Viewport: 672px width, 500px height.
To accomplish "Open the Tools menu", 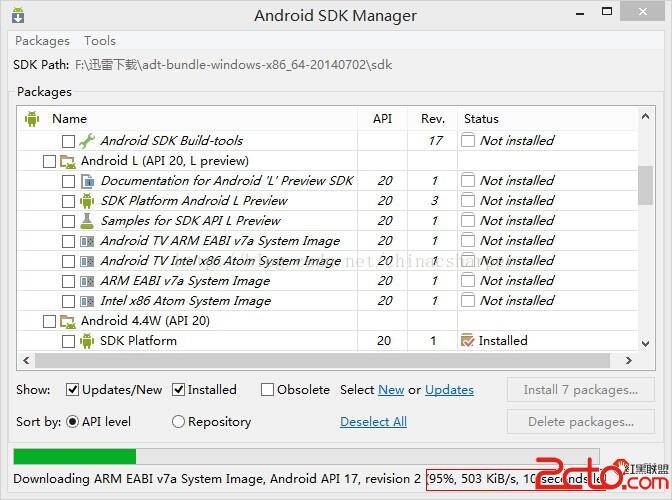I will point(100,41).
